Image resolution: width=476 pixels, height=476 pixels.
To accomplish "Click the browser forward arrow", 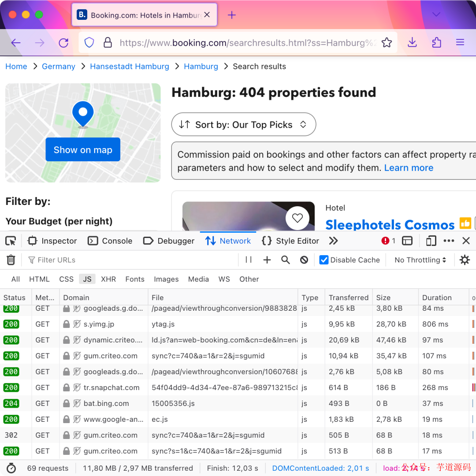I will pyautogui.click(x=40, y=43).
